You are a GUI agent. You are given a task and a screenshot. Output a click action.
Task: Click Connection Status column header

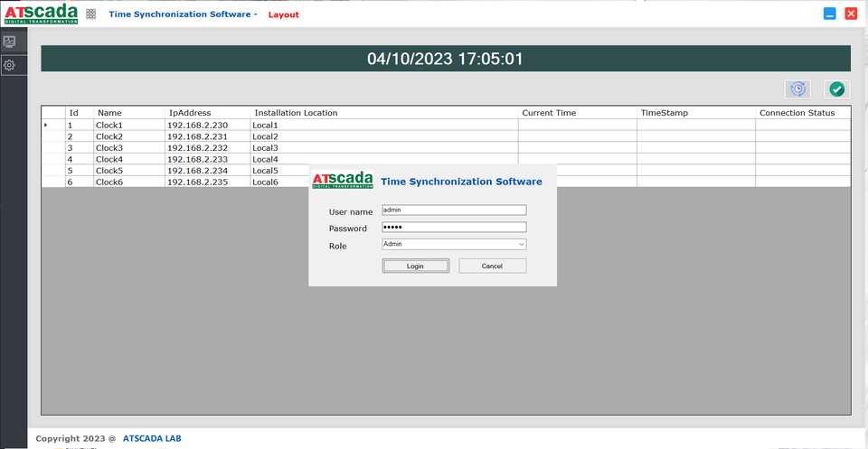[x=803, y=113]
